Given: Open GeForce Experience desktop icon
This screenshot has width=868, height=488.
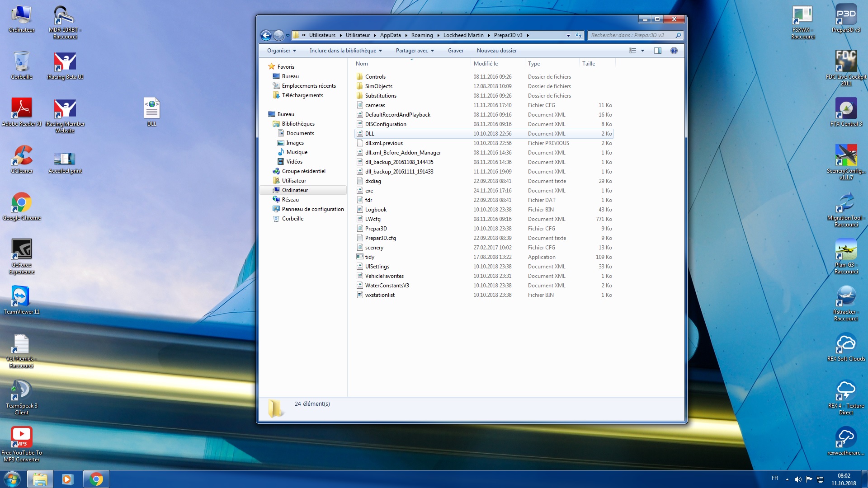Looking at the screenshot, I should [x=21, y=256].
